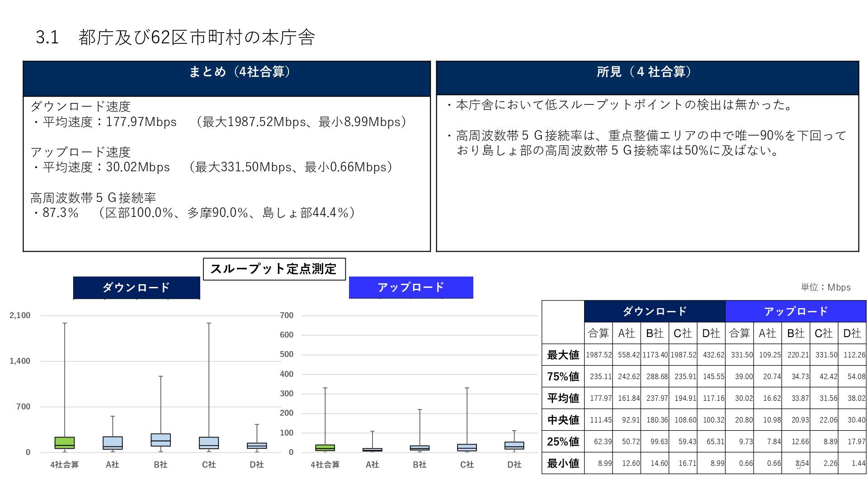Select the スループット定点測定 label box

[274, 269]
